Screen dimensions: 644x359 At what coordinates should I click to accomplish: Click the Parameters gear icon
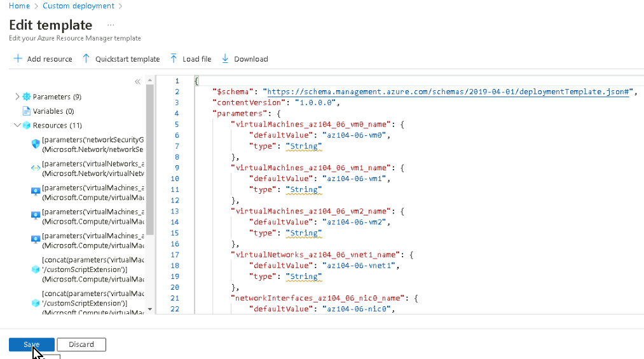pos(27,97)
